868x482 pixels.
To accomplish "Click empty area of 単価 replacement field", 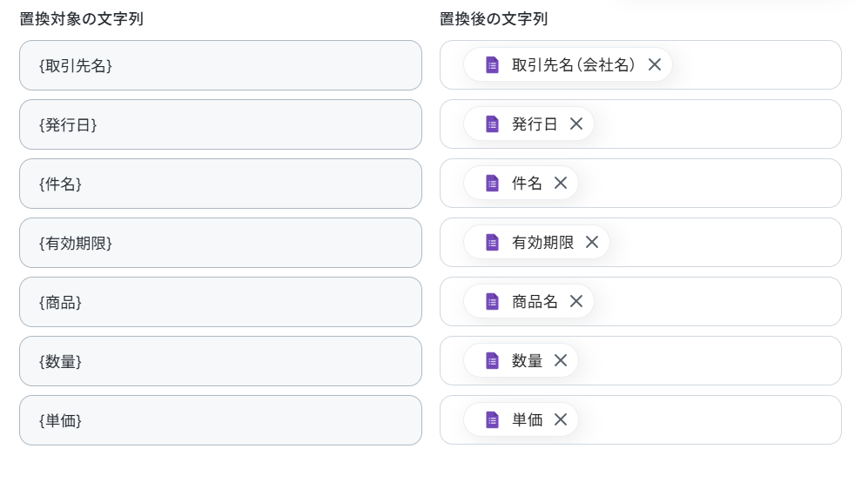I will tap(709, 420).
